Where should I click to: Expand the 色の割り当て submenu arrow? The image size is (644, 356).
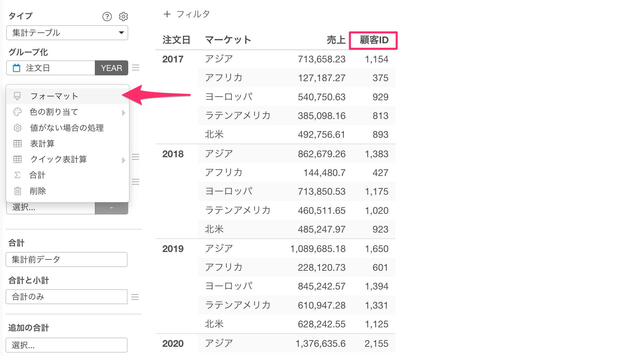click(x=123, y=113)
